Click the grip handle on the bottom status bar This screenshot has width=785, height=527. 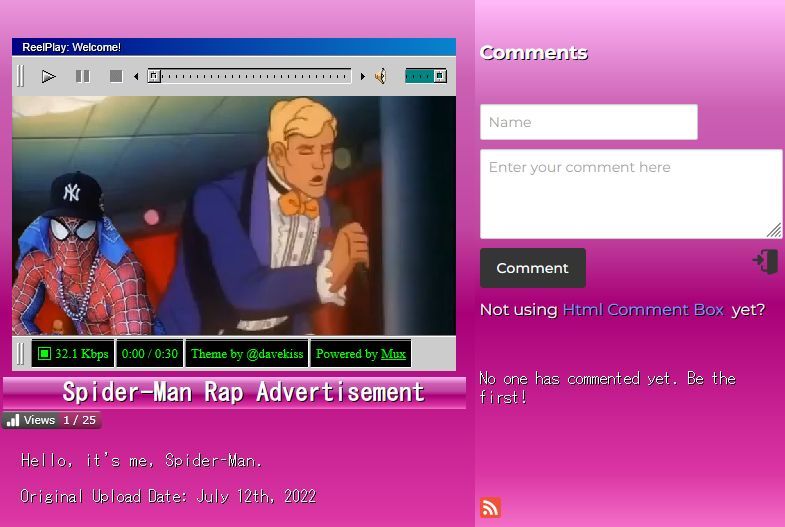pyautogui.click(x=21, y=354)
